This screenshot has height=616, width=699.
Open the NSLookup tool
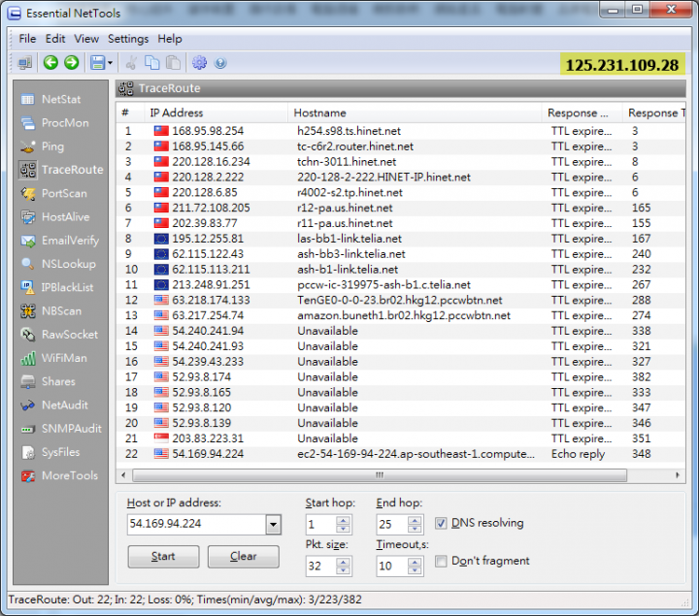click(x=58, y=264)
